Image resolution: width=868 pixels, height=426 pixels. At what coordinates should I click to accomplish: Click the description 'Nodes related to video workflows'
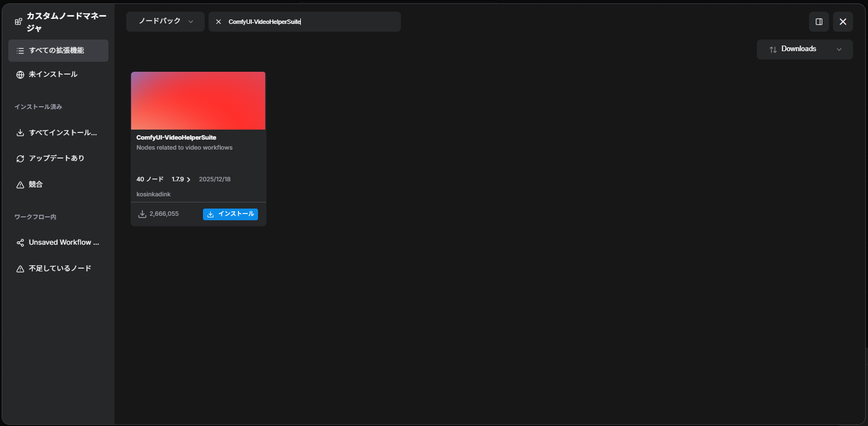click(185, 148)
